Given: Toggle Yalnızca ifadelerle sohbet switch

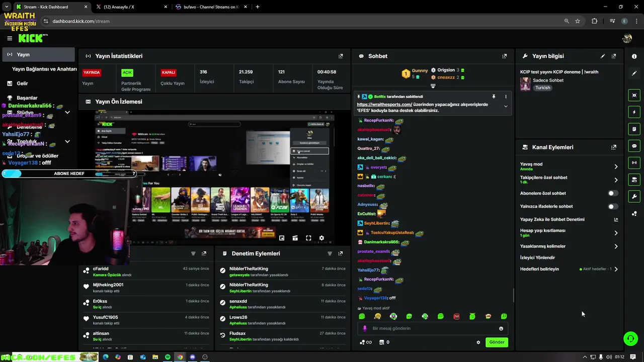Looking at the screenshot, I should coord(612,206).
